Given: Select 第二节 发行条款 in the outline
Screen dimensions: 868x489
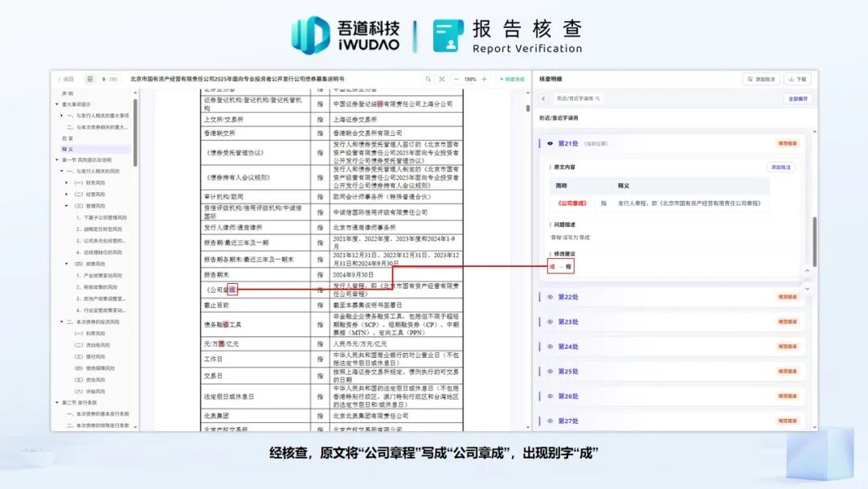Looking at the screenshot, I should tap(79, 403).
